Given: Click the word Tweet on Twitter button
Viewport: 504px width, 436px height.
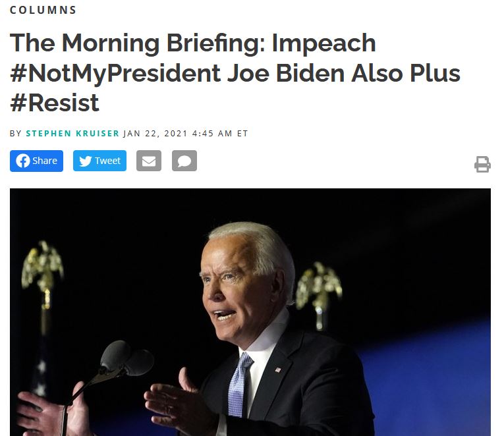Looking at the screenshot, I should [107, 161].
